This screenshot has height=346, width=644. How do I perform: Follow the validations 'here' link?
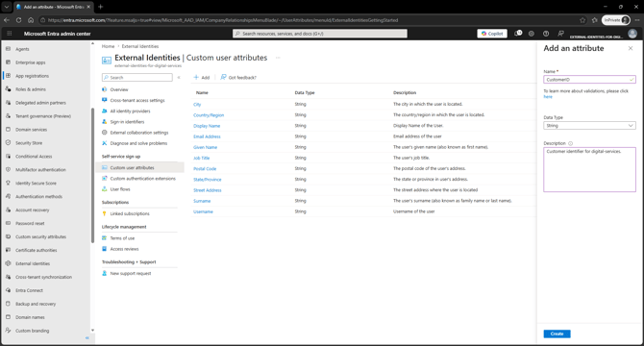pyautogui.click(x=548, y=97)
